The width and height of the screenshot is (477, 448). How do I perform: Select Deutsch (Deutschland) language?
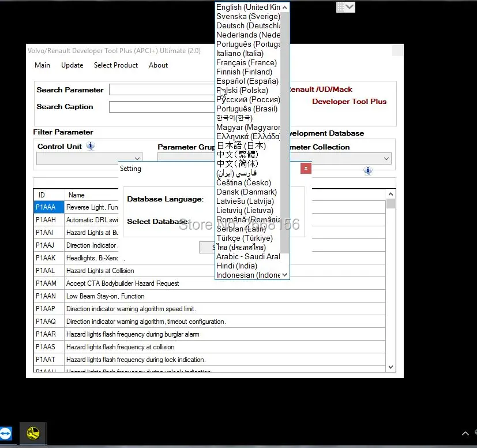coord(248,25)
